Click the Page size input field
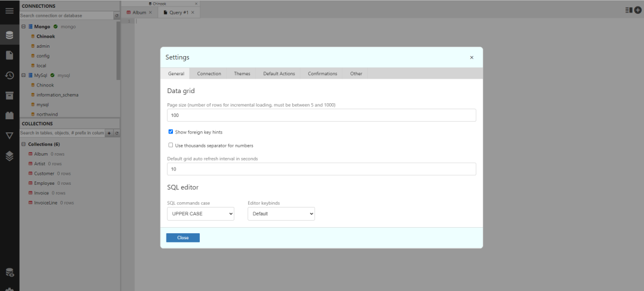This screenshot has height=291, width=644. pyautogui.click(x=321, y=115)
